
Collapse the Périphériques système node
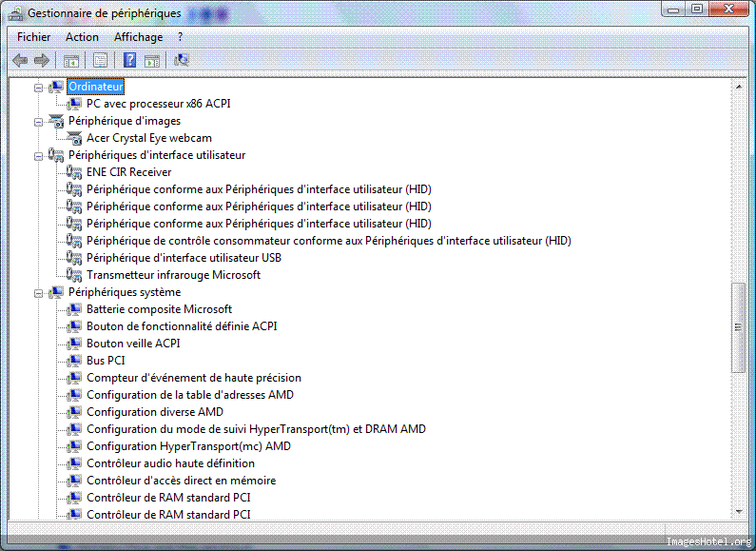tap(39, 292)
